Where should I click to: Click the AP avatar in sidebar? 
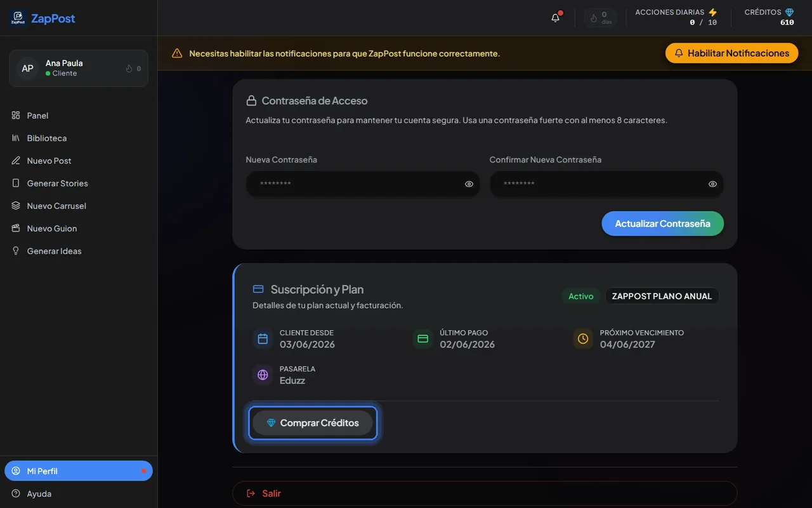(27, 68)
